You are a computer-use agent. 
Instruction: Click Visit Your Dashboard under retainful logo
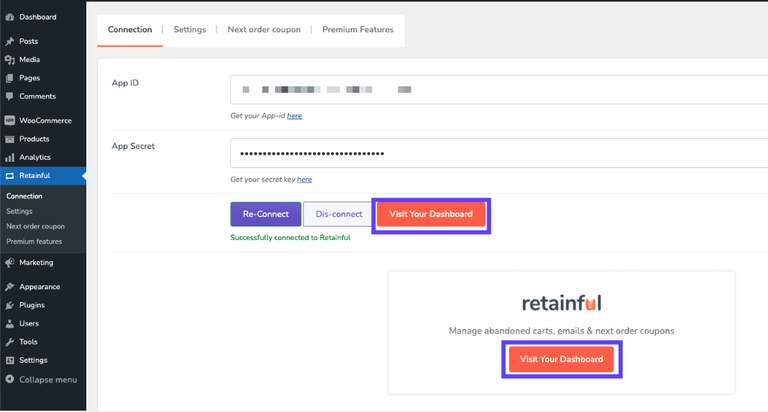pos(561,359)
